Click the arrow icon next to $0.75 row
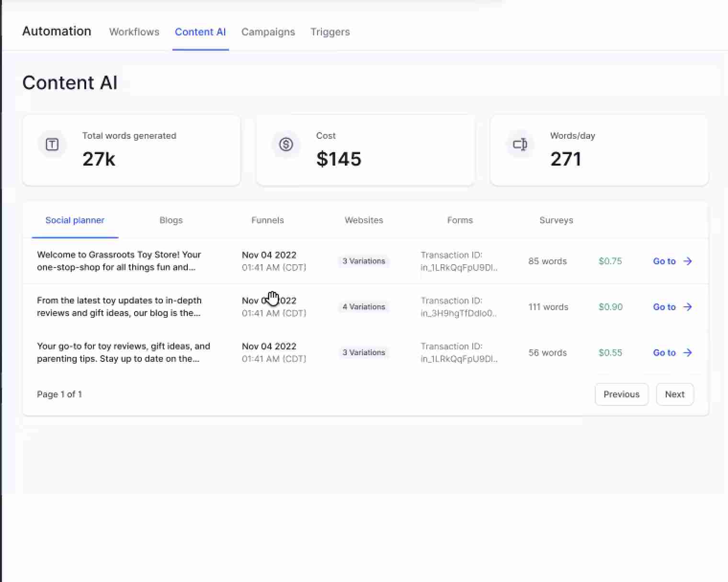Viewport: 728px width, 582px height. click(x=687, y=261)
